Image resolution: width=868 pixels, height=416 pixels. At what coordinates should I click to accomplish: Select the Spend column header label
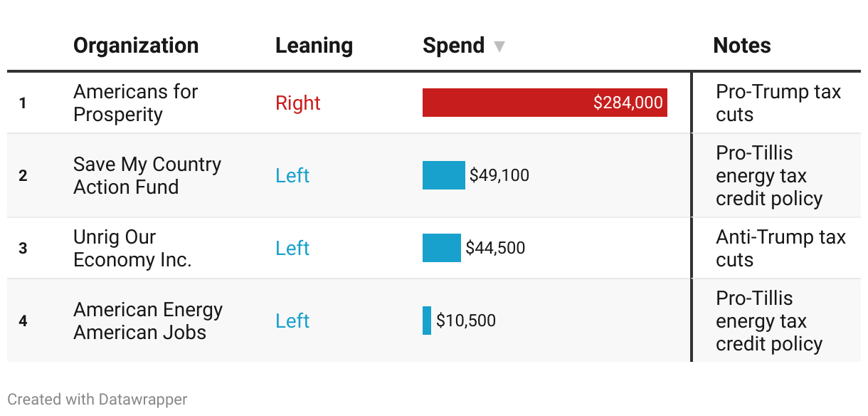[x=453, y=46]
